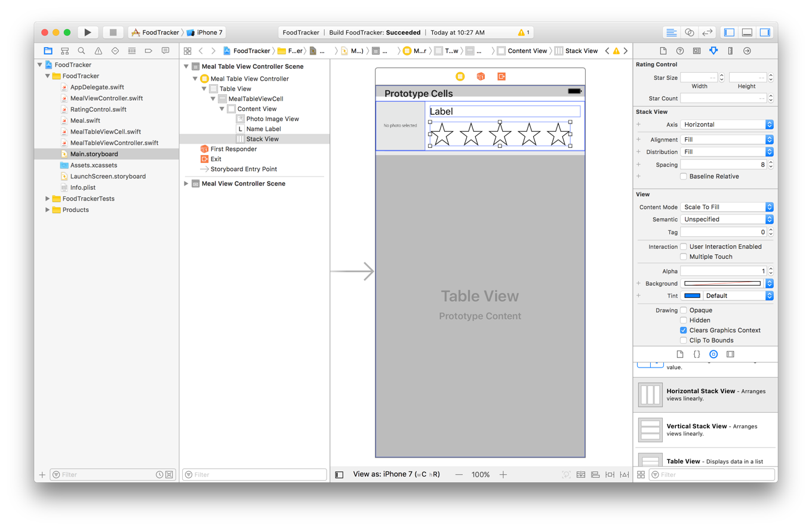Open the Connections inspector
The width and height of the screenshot is (812, 531).
(747, 51)
